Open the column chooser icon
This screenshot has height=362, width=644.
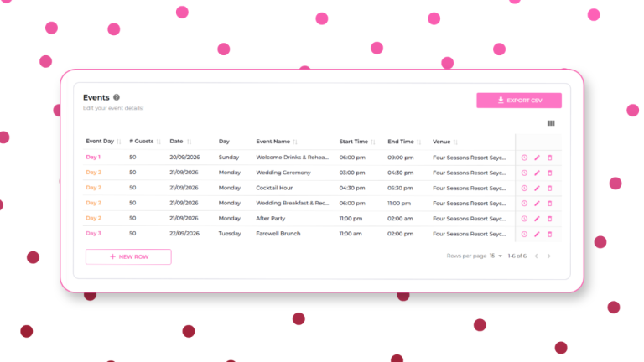coord(551,123)
